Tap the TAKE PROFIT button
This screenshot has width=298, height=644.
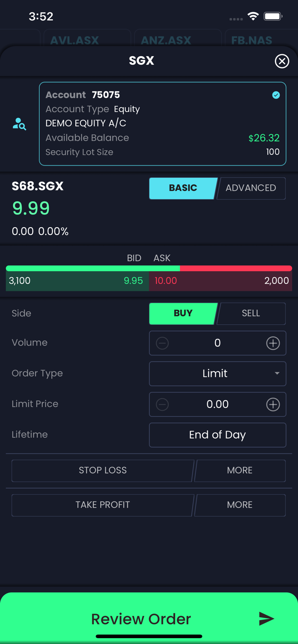tap(103, 505)
